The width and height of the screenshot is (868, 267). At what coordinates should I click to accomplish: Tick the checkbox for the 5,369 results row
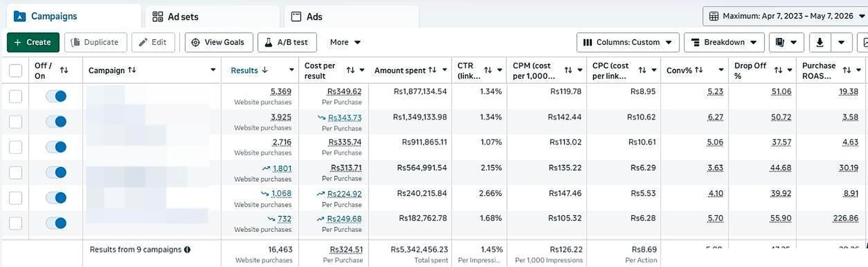coord(16,96)
